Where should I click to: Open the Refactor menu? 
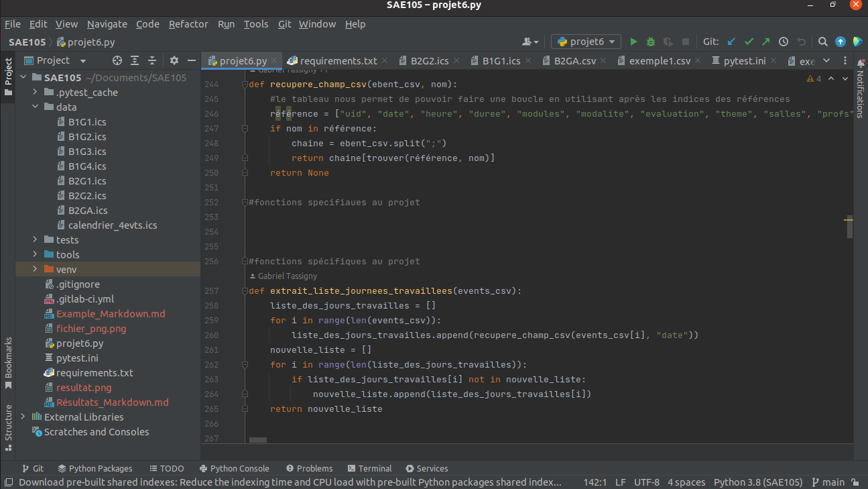(x=188, y=24)
